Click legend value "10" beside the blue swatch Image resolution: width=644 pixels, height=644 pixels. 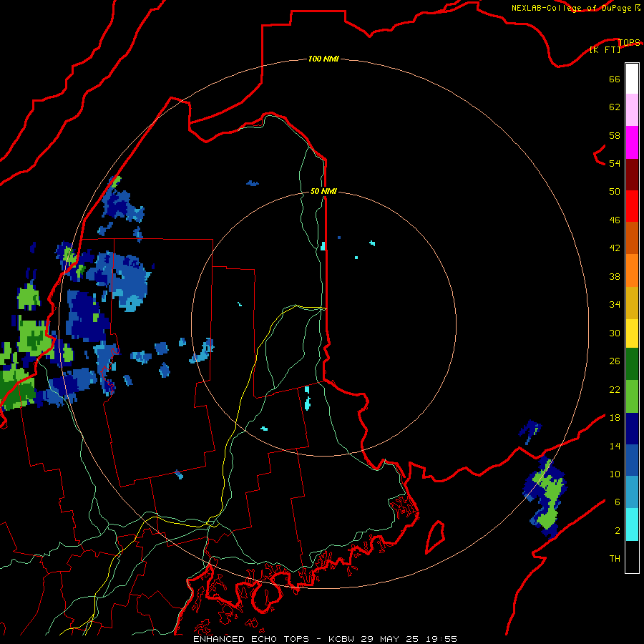tap(615, 474)
